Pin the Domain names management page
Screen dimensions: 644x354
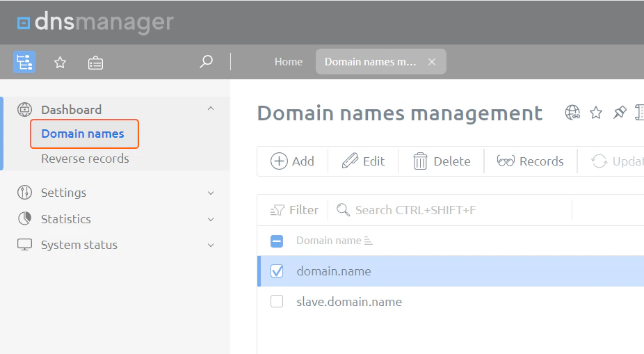pyautogui.click(x=620, y=112)
